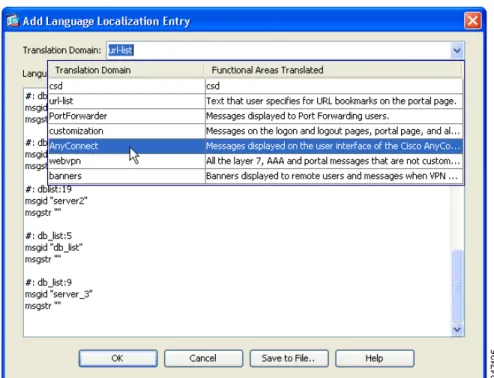
Task: Click the url-list bookmarks description cell
Action: tap(334, 101)
